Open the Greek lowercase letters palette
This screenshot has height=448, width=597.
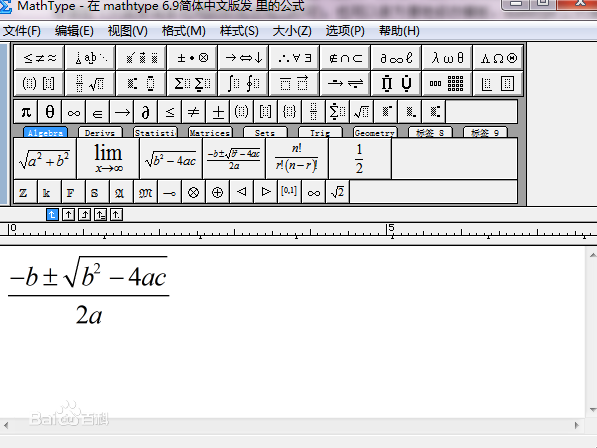pyautogui.click(x=447, y=58)
